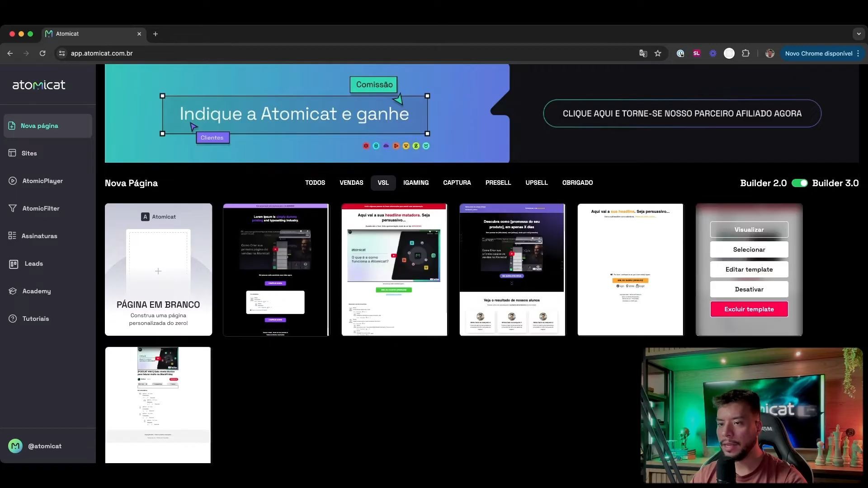This screenshot has height=488, width=868.
Task: Open the Nova página sidebar icon
Action: 12,126
